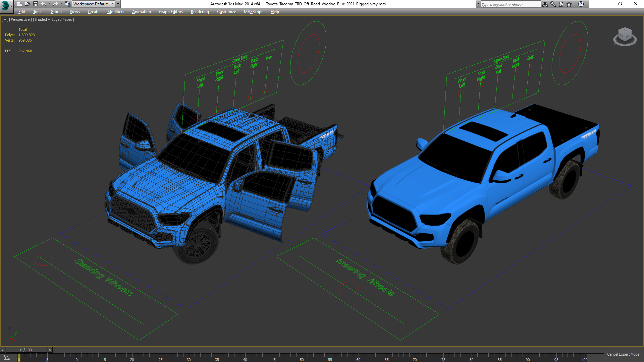Click the Polys count 1 699 823 statistic
The width and height of the screenshot is (644, 362).
(x=26, y=35)
